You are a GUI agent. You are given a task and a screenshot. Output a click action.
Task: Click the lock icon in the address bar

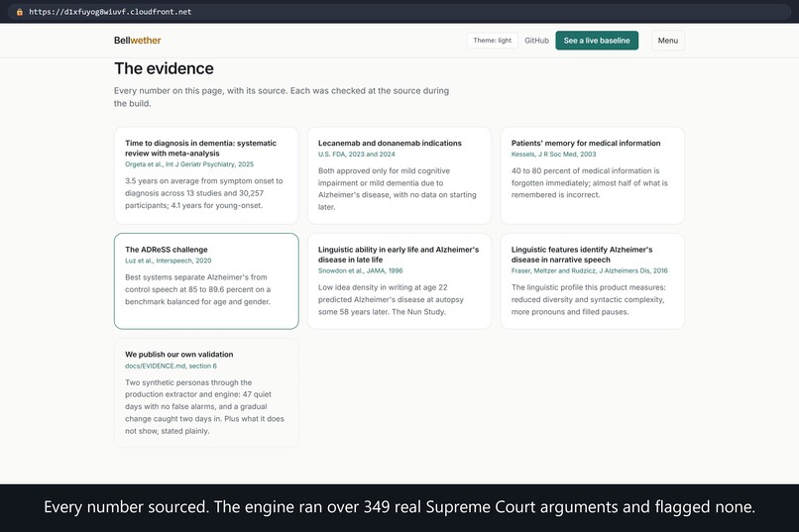(20, 12)
